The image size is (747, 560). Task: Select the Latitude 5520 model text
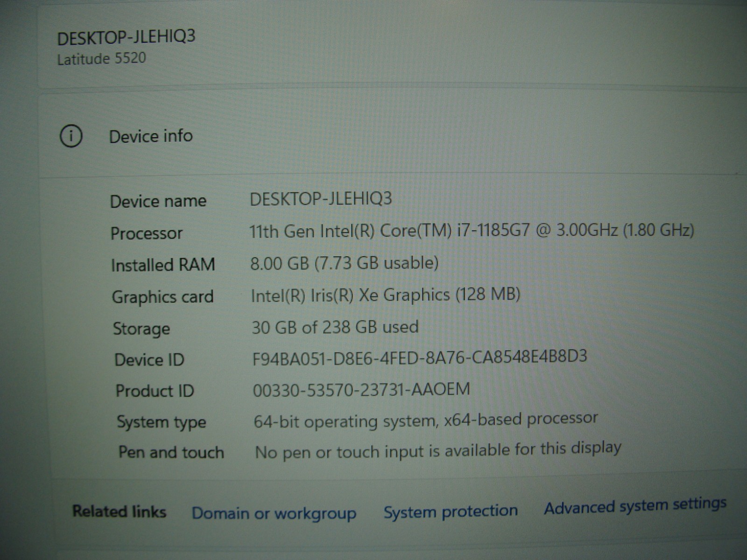point(101,59)
